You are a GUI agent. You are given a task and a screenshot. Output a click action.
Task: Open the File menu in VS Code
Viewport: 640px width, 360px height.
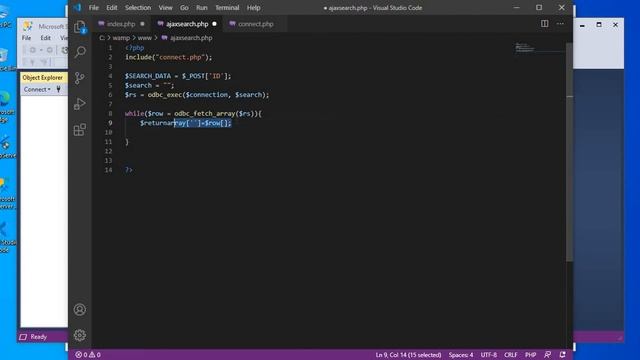click(x=94, y=8)
